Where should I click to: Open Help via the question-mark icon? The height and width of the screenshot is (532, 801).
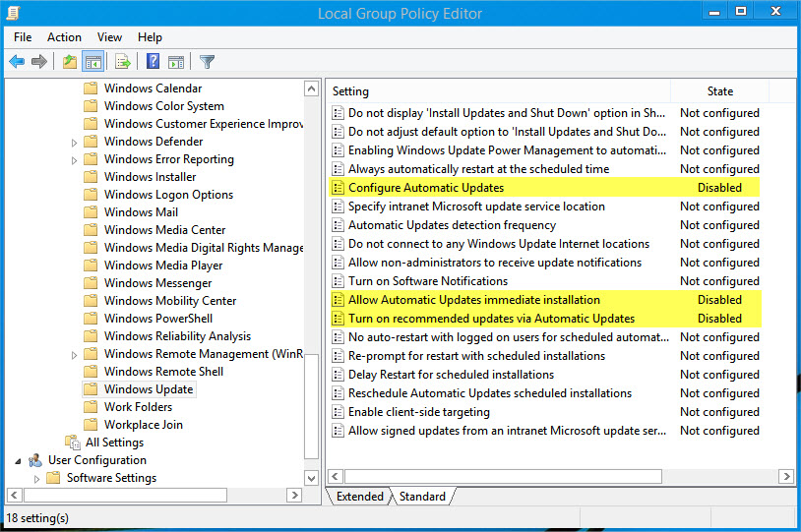[153, 62]
